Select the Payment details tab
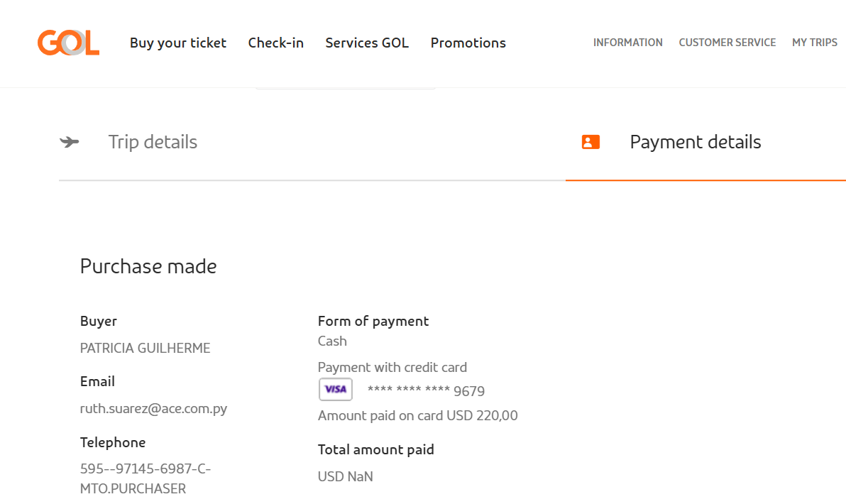This screenshot has height=504, width=846. click(x=696, y=142)
